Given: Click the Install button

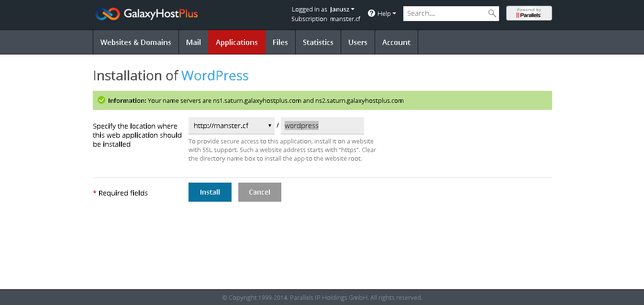Looking at the screenshot, I should [x=210, y=192].
